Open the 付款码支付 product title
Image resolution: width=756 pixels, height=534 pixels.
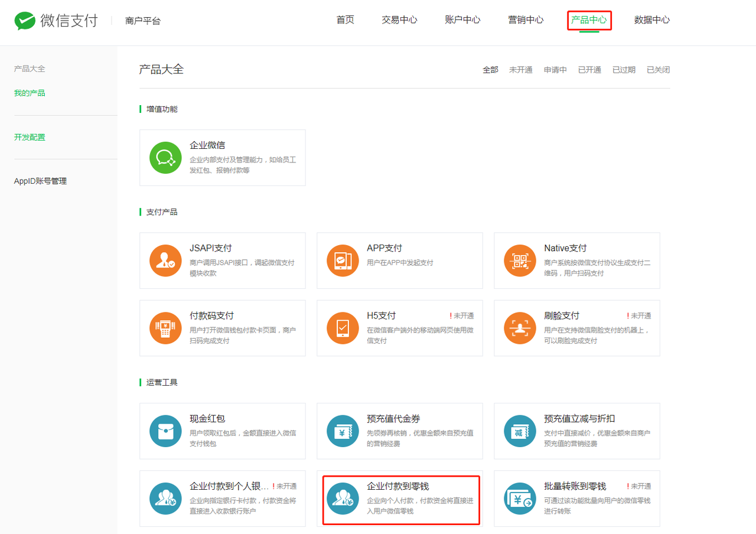point(211,315)
